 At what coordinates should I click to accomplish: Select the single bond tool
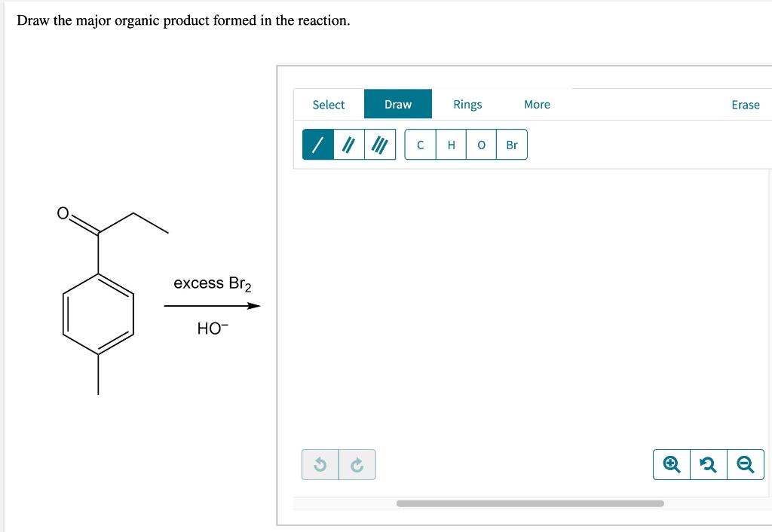pos(318,145)
